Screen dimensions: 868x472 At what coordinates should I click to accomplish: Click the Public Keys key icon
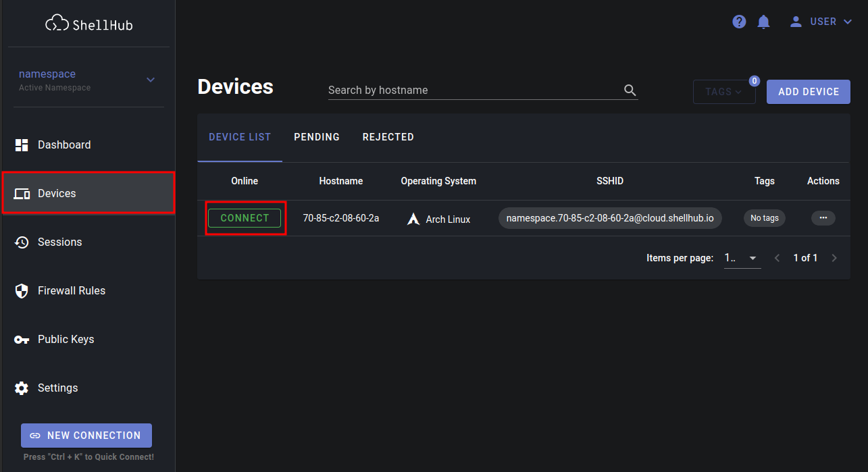(x=22, y=340)
